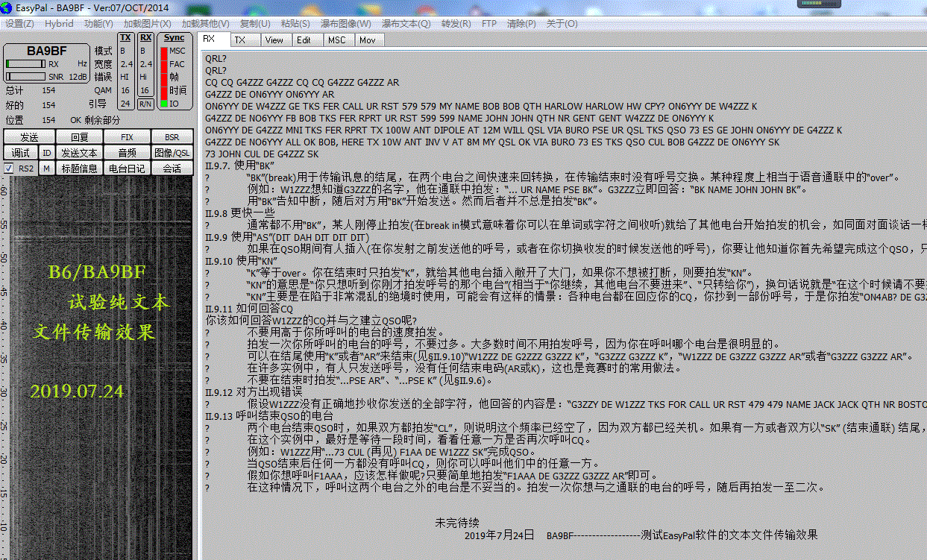This screenshot has width=927, height=560.
Task: Open the 加载其他(V) menu
Action: click(205, 24)
